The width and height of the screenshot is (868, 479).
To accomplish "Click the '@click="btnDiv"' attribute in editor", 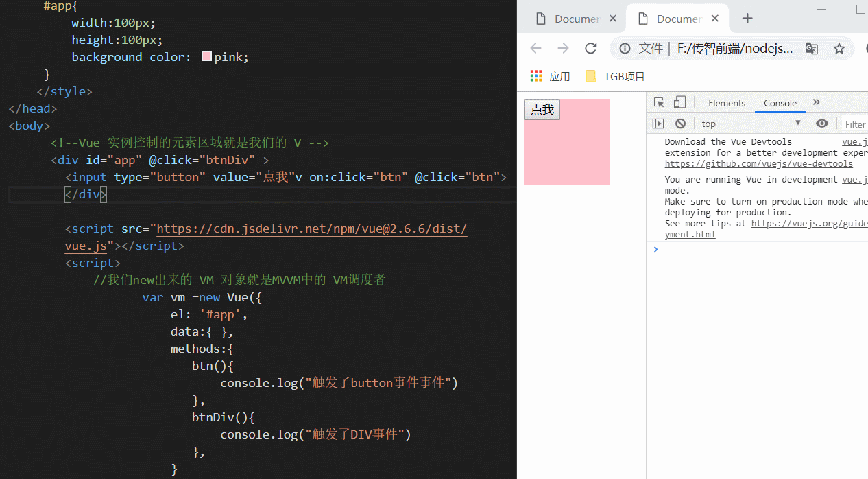I will tap(202, 160).
